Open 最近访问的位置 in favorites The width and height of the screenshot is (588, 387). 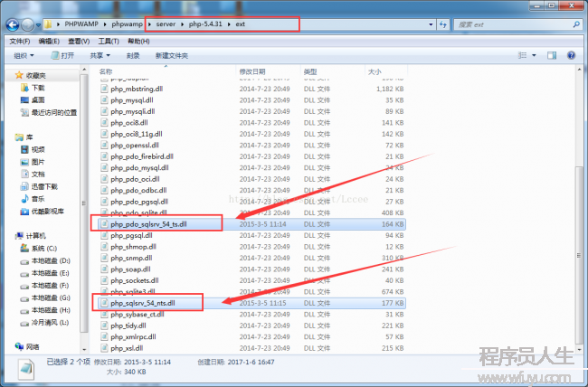tap(54, 112)
